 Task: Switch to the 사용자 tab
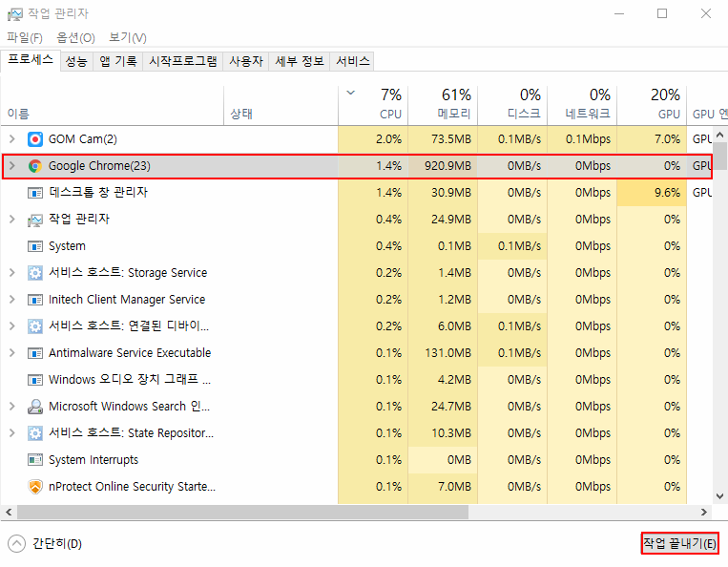(246, 61)
